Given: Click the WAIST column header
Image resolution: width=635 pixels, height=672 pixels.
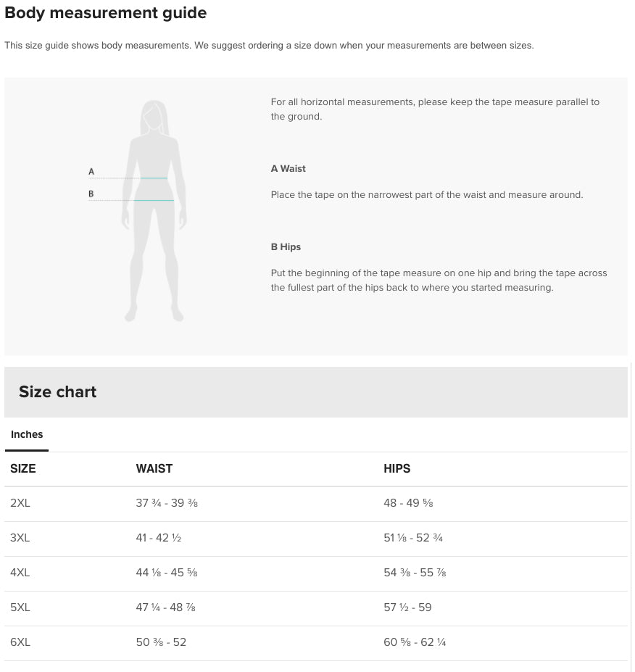Looking at the screenshot, I should point(154,469).
